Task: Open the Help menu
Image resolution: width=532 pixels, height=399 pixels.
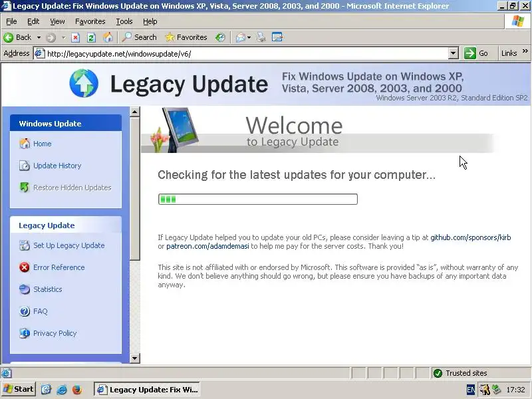Action: [x=150, y=21]
